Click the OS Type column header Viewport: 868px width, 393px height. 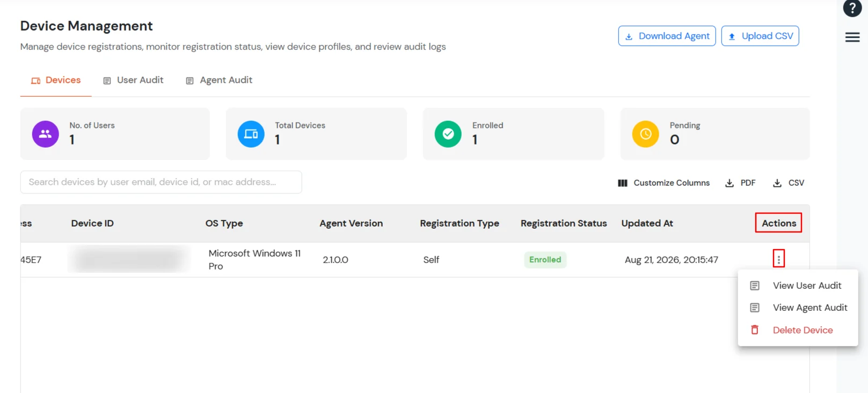tap(224, 223)
